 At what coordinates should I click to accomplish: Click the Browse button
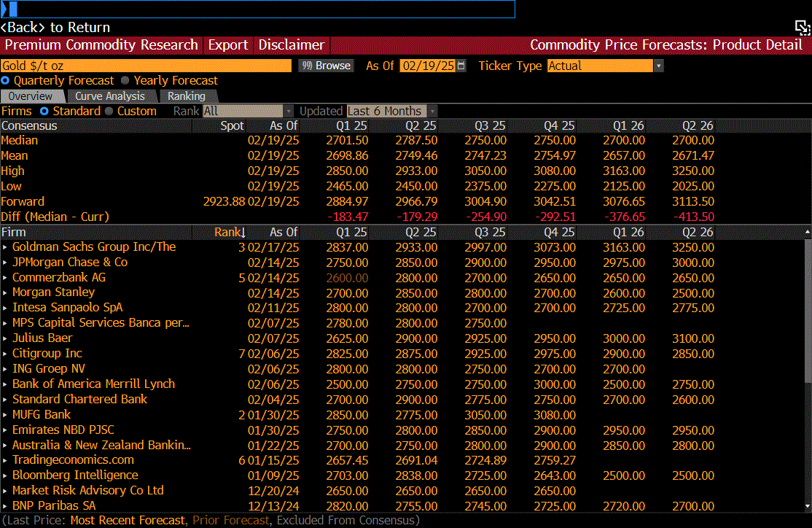[x=327, y=66]
